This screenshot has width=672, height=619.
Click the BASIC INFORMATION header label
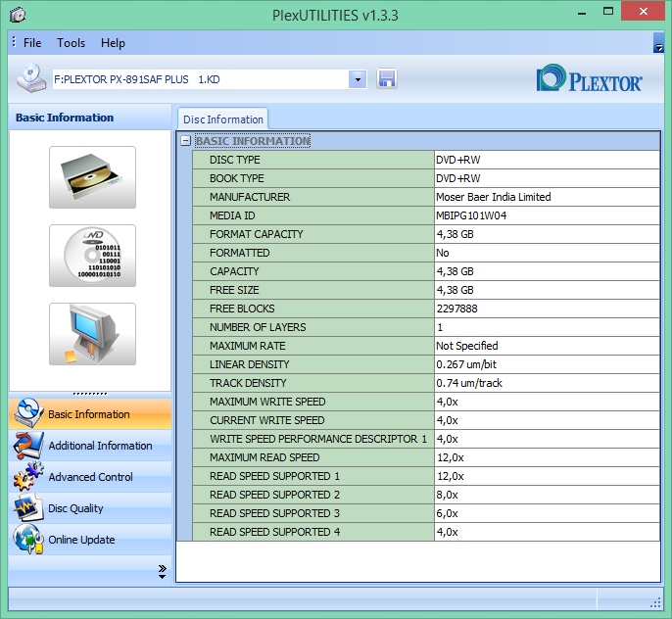[253, 140]
